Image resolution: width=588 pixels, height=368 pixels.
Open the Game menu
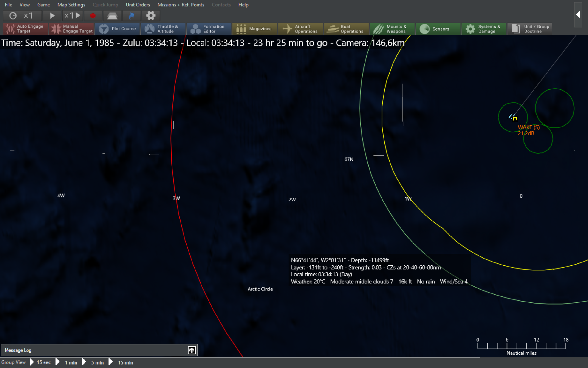43,5
